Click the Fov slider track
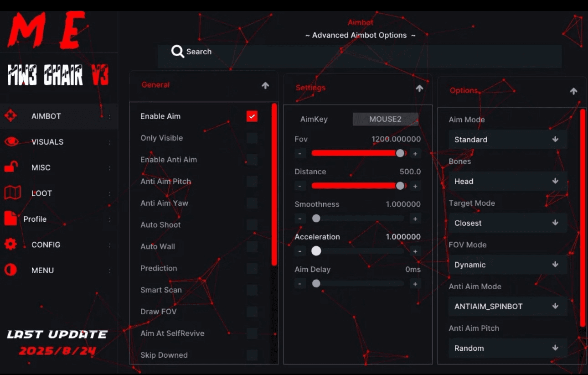The width and height of the screenshot is (588, 375). 358,154
